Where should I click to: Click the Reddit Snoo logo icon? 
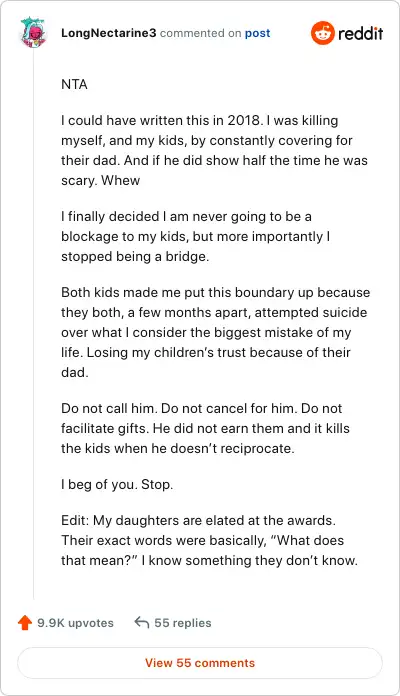(323, 33)
